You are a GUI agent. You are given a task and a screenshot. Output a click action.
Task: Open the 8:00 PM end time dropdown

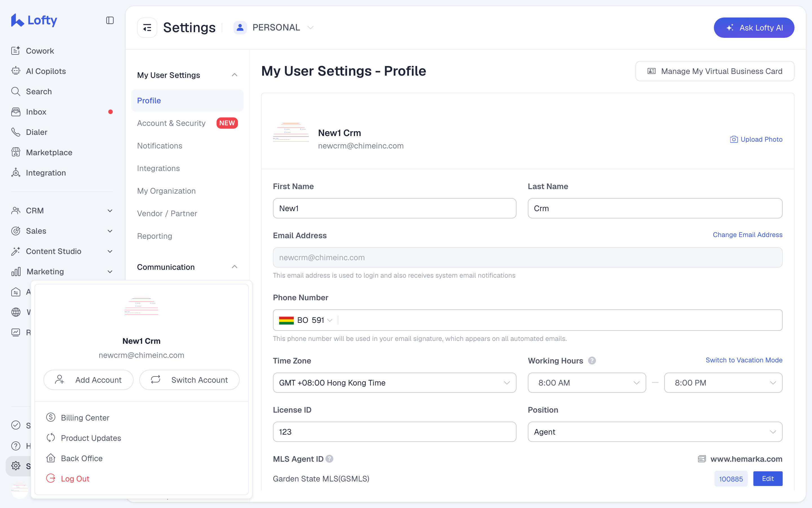click(723, 383)
